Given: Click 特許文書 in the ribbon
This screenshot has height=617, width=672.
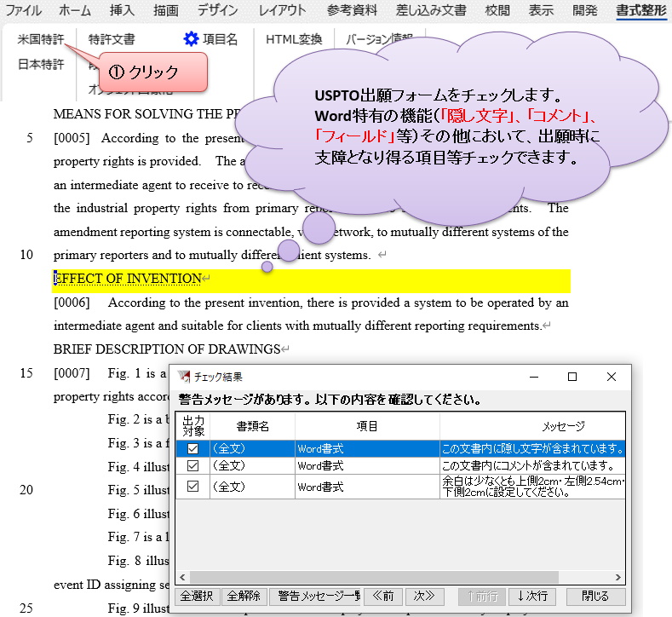Looking at the screenshot, I should pyautogui.click(x=112, y=39).
